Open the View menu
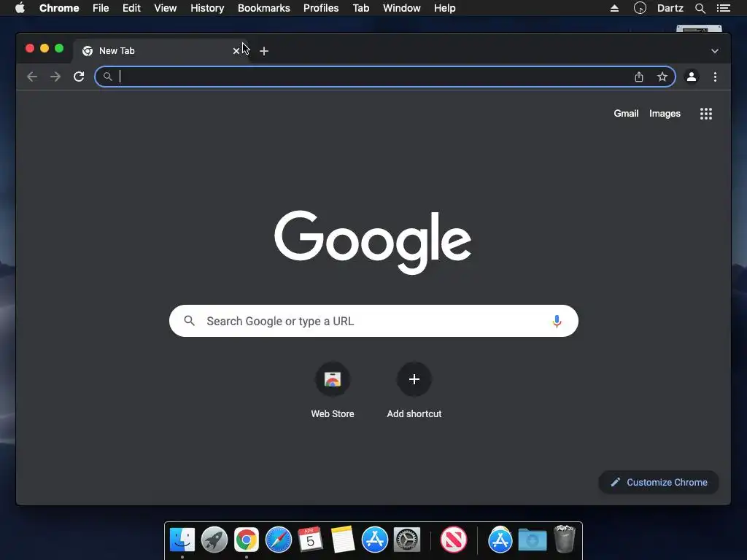The image size is (747, 560). pyautogui.click(x=166, y=8)
